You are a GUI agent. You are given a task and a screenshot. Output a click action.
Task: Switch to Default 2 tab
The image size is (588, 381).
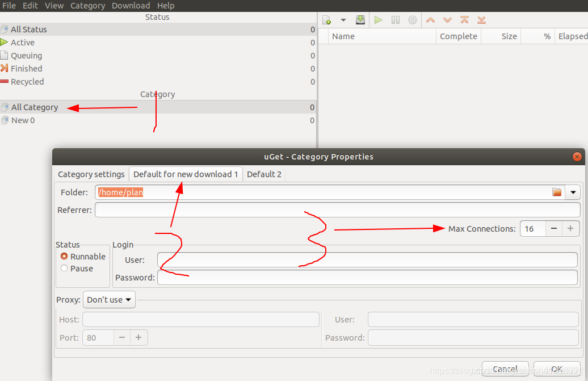tap(264, 174)
